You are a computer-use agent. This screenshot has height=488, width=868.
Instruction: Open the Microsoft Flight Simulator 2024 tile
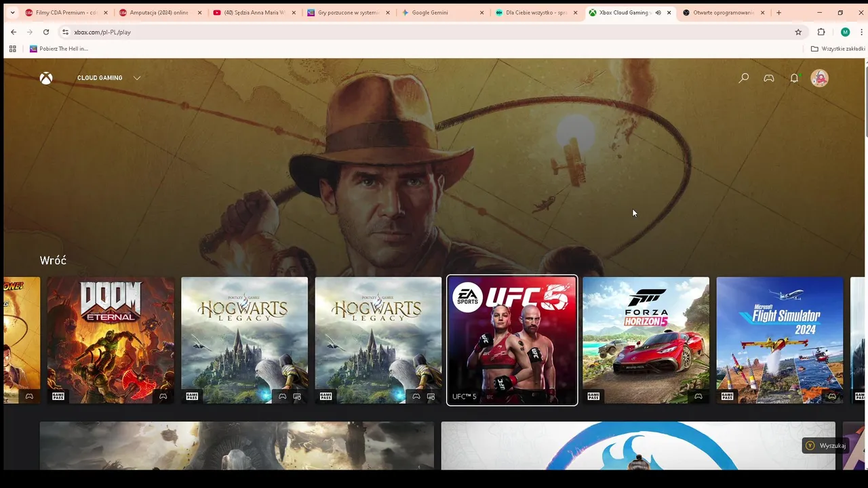[x=780, y=340]
